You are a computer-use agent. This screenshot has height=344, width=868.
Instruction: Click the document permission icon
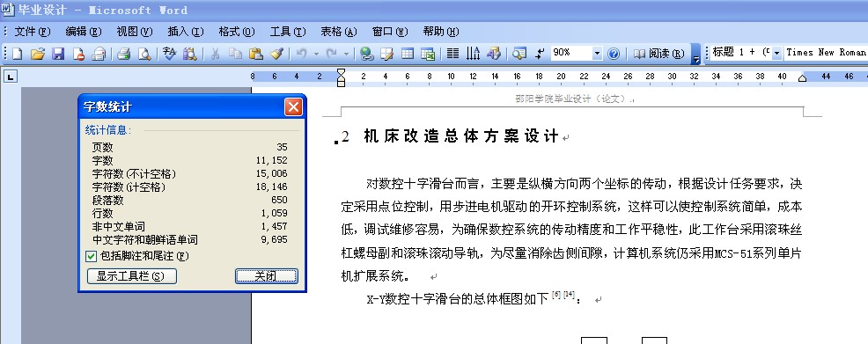(78, 54)
